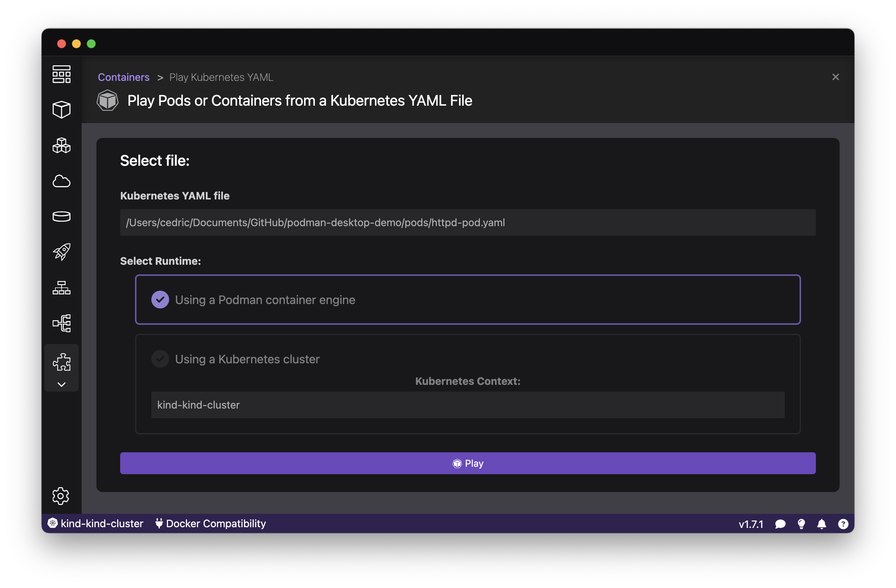The image size is (896, 588).
Task: Open the Containers dashboard icon in sidebar
Action: [61, 74]
